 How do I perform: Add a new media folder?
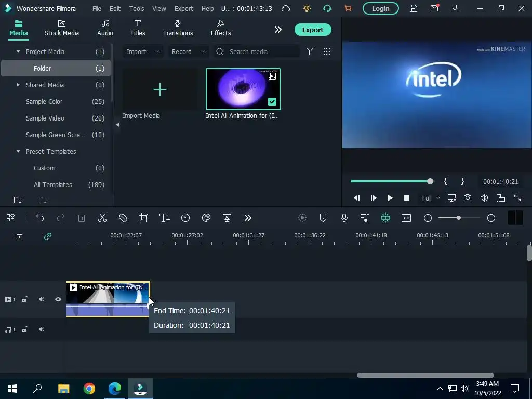pyautogui.click(x=18, y=200)
